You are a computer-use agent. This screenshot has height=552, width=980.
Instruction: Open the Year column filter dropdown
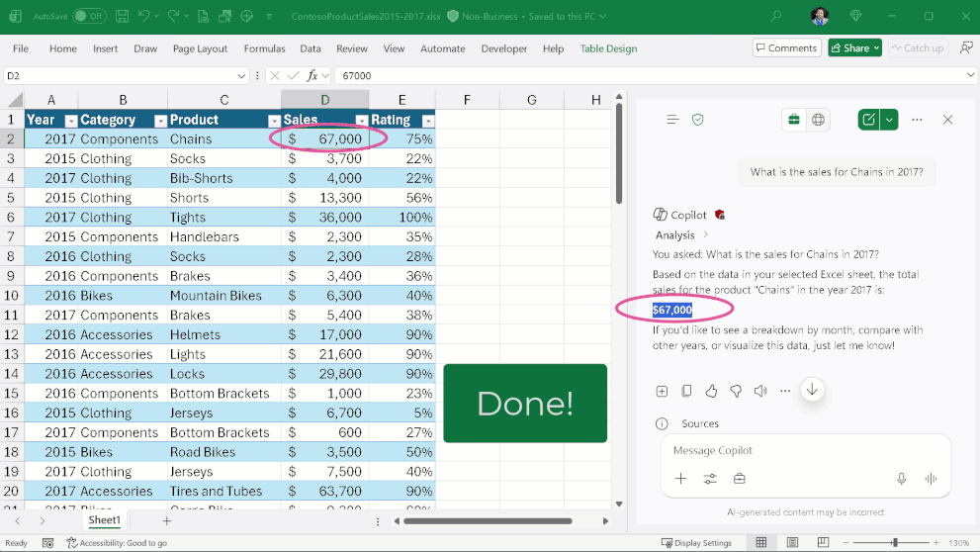(x=70, y=121)
